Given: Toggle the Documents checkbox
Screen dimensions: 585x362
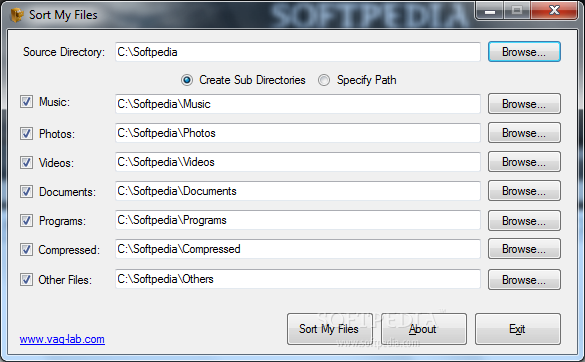Looking at the screenshot, I should pyautogui.click(x=26, y=191).
